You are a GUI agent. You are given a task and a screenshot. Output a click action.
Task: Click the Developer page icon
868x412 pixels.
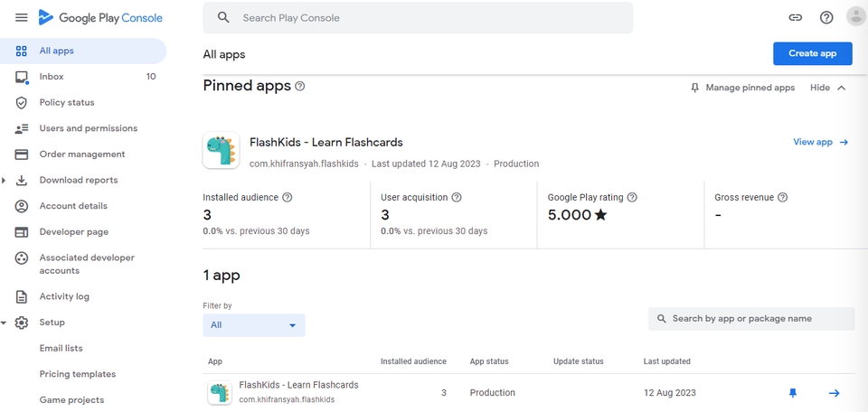(x=22, y=232)
